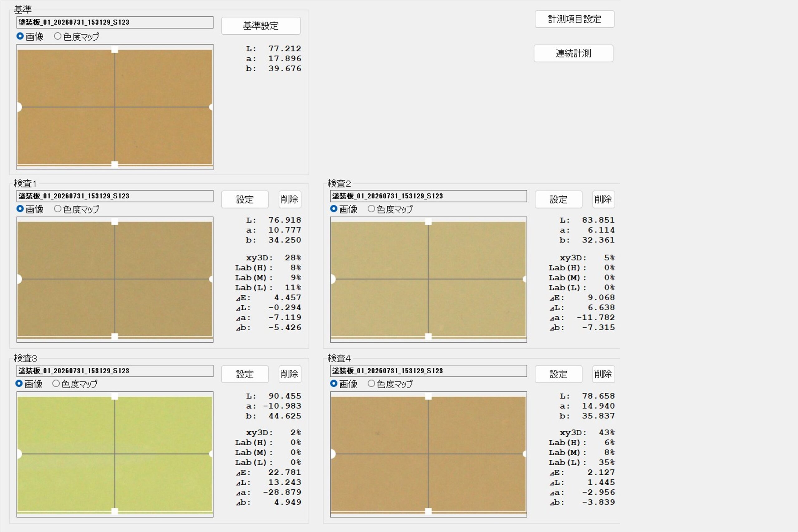Click 検査2 L value 83.851
Image resolution: width=798 pixels, height=532 pixels.
598,220
